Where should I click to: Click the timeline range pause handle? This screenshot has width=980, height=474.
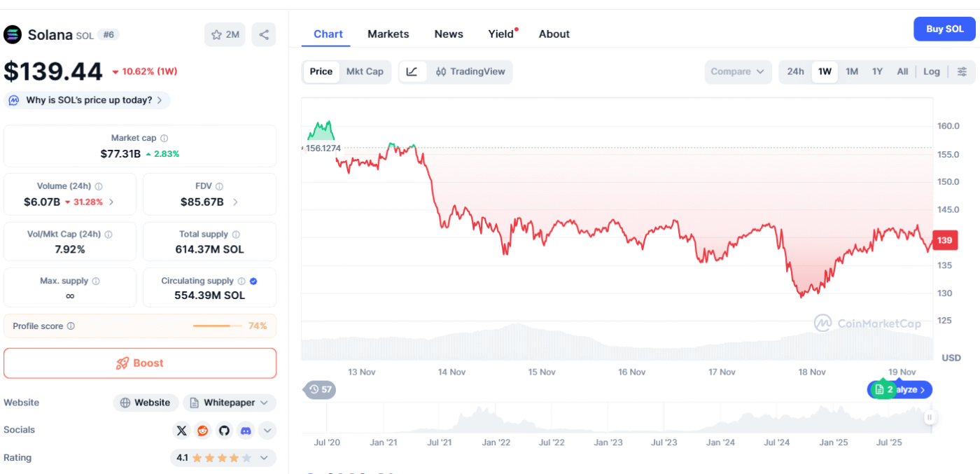(x=930, y=417)
